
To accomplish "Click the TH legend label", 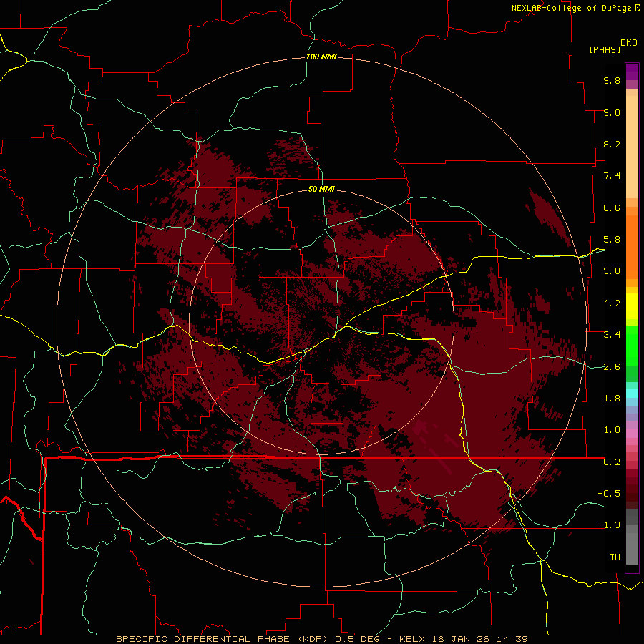I will [615, 557].
